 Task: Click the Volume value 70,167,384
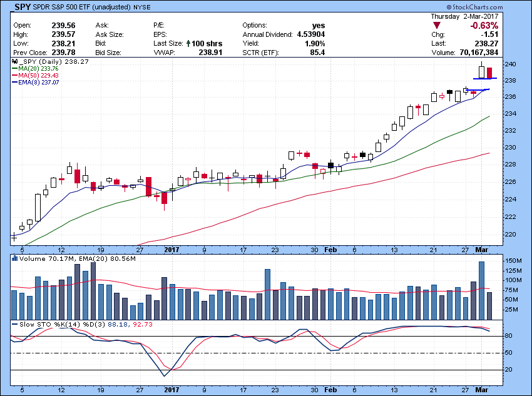[479, 53]
